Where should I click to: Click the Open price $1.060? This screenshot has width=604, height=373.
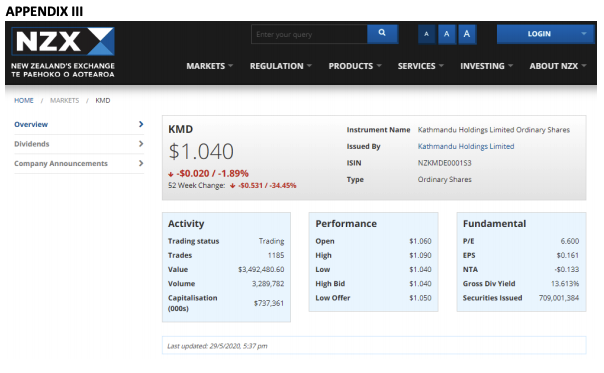(x=420, y=241)
